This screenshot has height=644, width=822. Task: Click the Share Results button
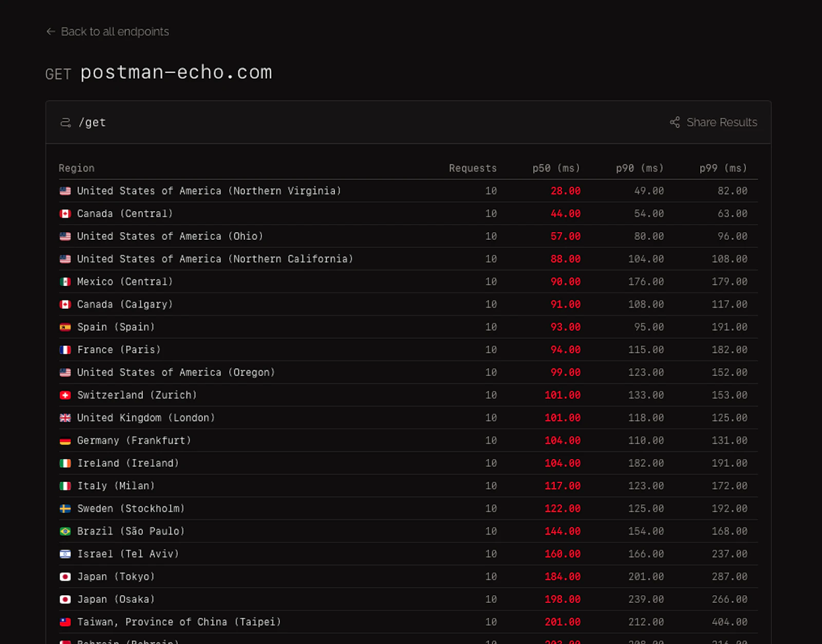tap(713, 122)
